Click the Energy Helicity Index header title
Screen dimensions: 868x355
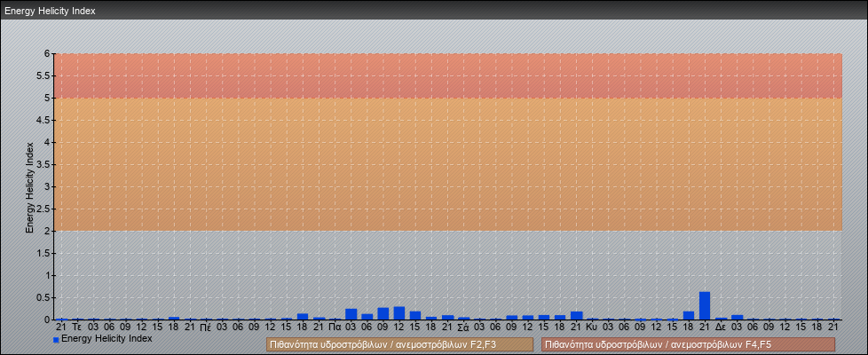pyautogui.click(x=51, y=11)
